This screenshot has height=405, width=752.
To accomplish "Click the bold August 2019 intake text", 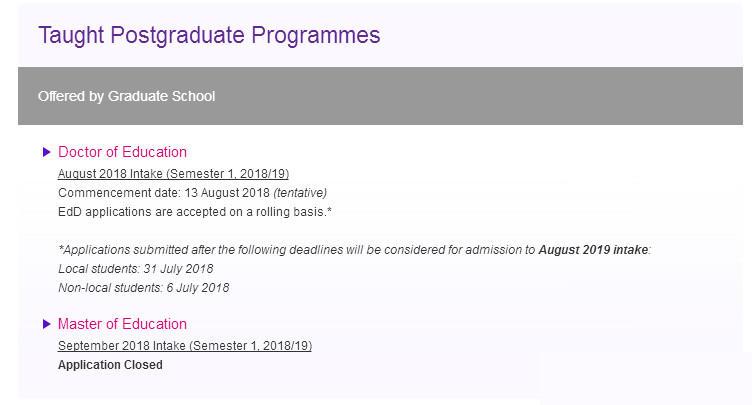I will [x=593, y=250].
